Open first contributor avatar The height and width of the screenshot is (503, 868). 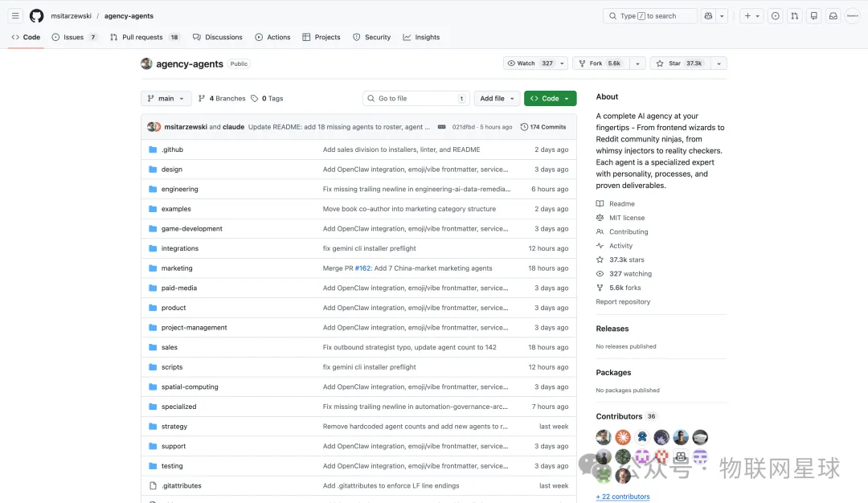click(604, 437)
